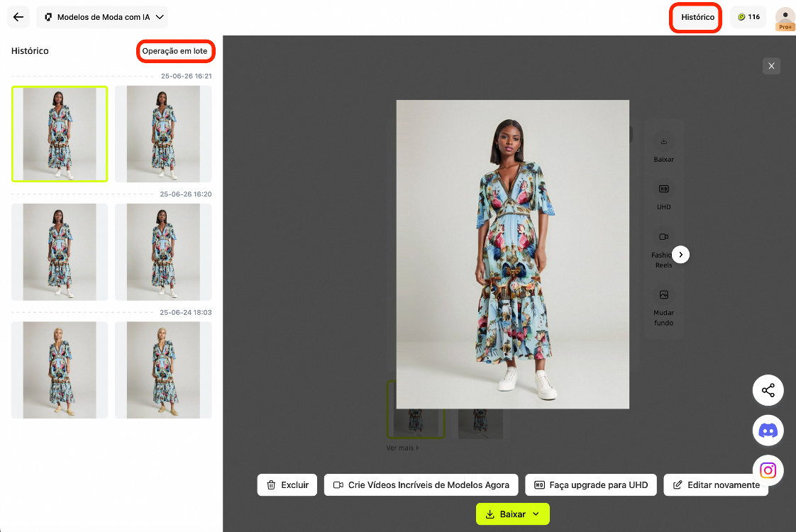Click Operação em lote button
Image resolution: width=796 pixels, height=532 pixels.
(175, 51)
